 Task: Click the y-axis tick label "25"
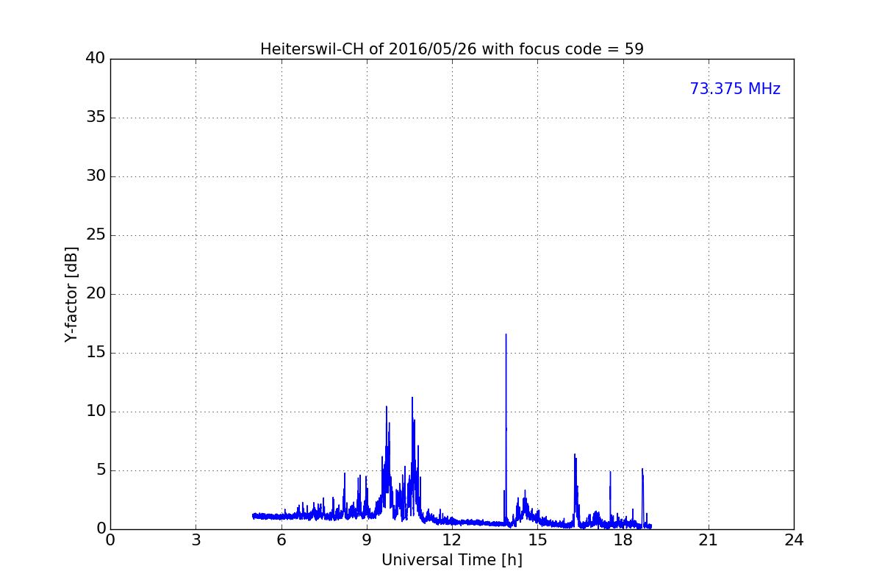96,235
